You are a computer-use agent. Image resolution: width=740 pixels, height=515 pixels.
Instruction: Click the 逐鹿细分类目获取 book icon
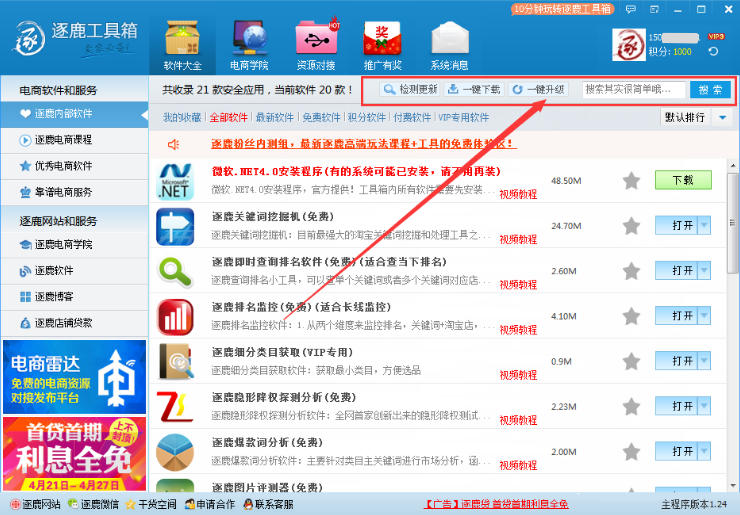pyautogui.click(x=176, y=362)
